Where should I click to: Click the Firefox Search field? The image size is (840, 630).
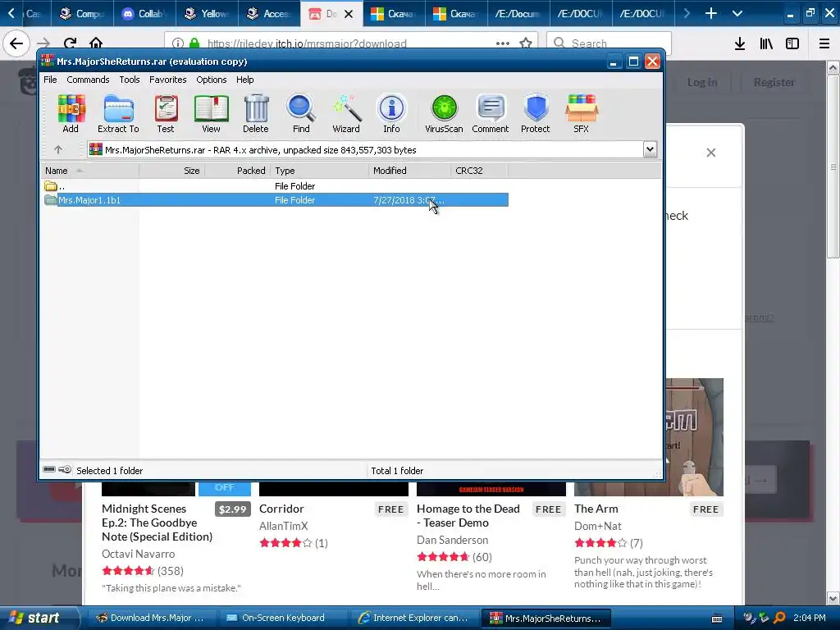(609, 43)
